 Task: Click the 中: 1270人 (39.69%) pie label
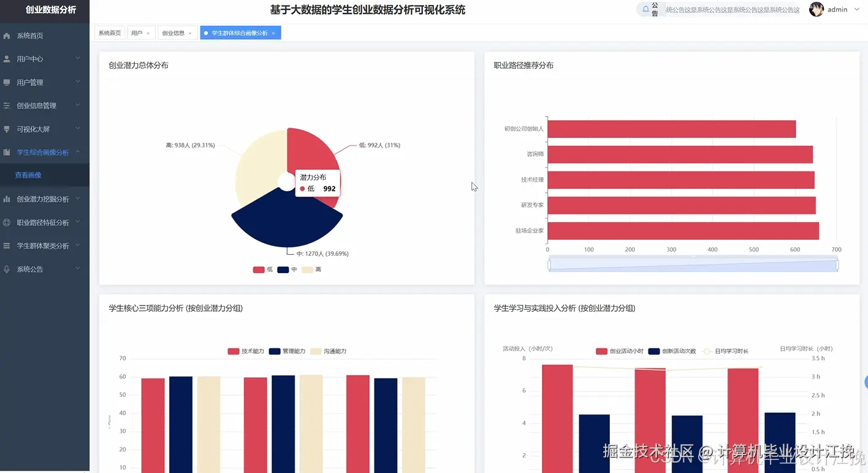click(322, 253)
